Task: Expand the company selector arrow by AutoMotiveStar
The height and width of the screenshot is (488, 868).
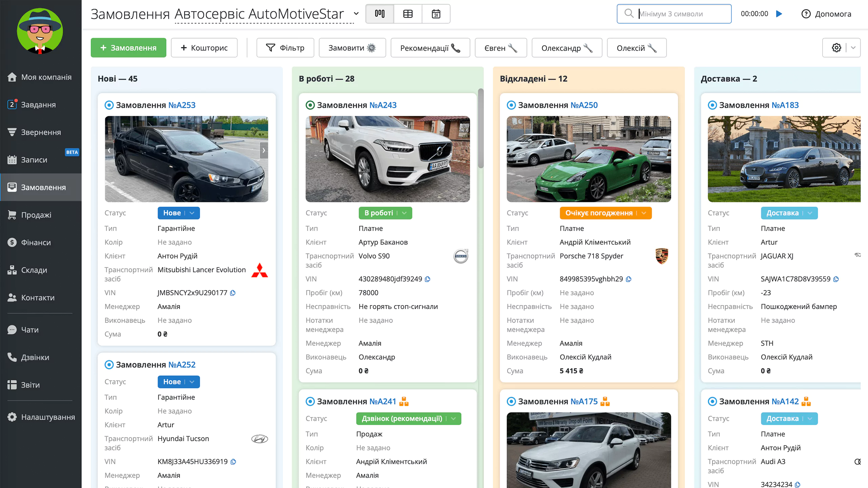Action: click(356, 14)
